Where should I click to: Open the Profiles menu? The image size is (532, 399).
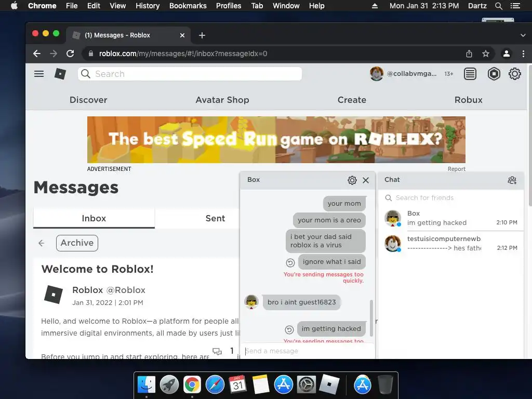(x=229, y=6)
